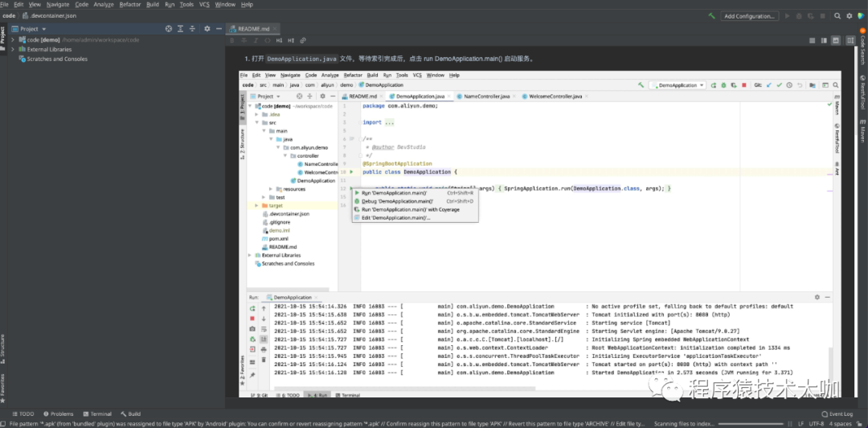Click the Stop square in main toolbar
This screenshot has width=868, height=428.
[x=825, y=16]
